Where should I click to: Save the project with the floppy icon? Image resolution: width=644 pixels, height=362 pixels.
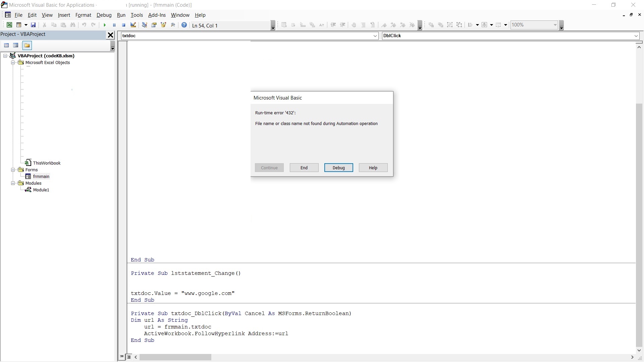tap(33, 25)
